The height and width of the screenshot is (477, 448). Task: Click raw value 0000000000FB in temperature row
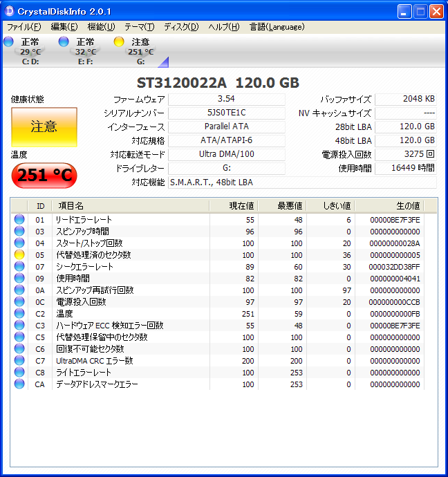point(395,314)
